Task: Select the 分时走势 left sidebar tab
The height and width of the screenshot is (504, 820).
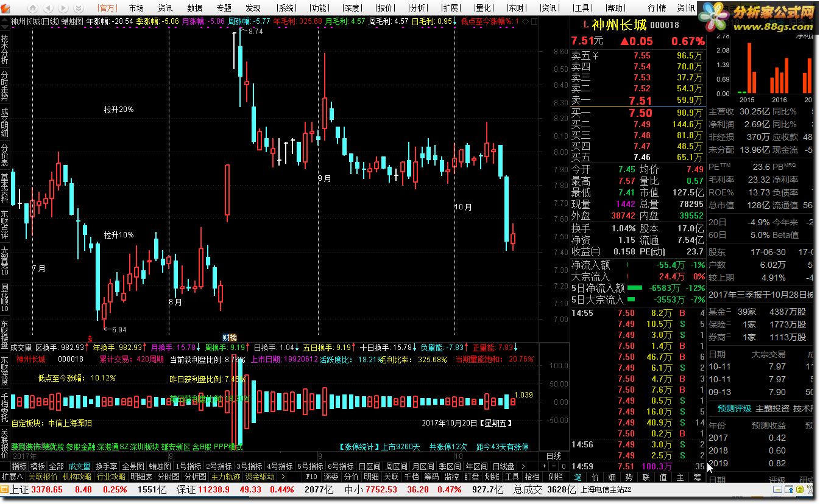Action: pos(5,85)
